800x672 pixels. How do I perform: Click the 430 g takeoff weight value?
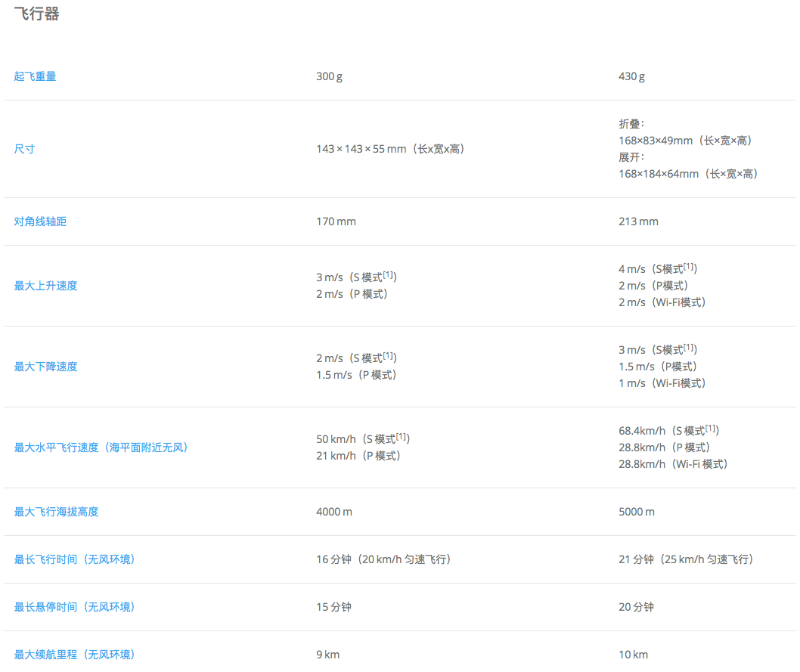point(631,76)
